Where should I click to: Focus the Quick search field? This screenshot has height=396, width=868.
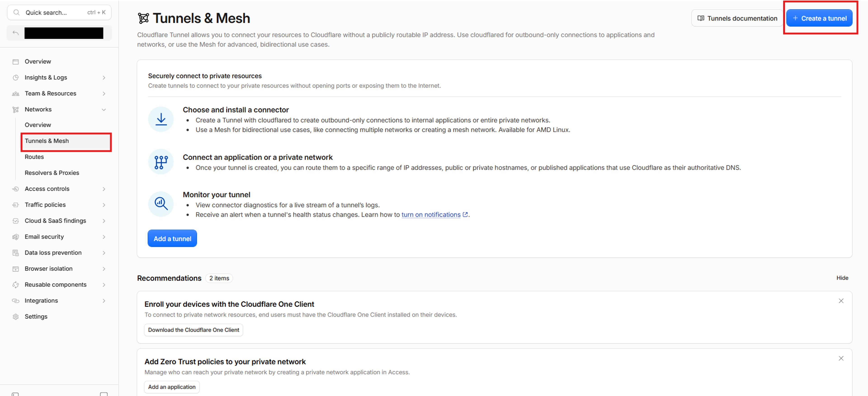point(59,12)
